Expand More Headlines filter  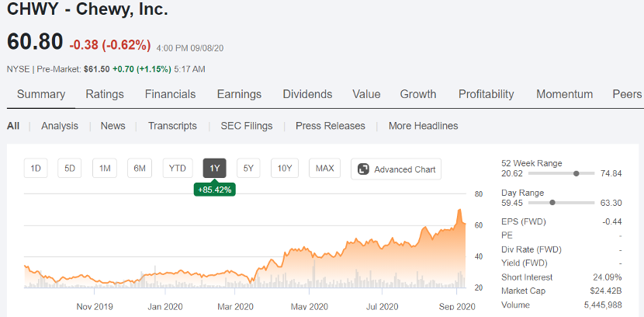click(423, 126)
